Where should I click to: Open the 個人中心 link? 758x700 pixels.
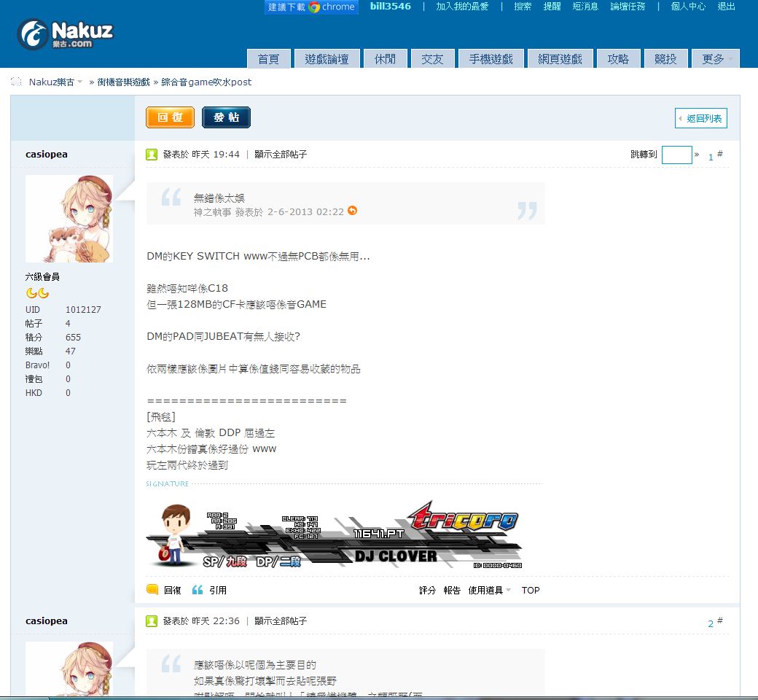(688, 7)
